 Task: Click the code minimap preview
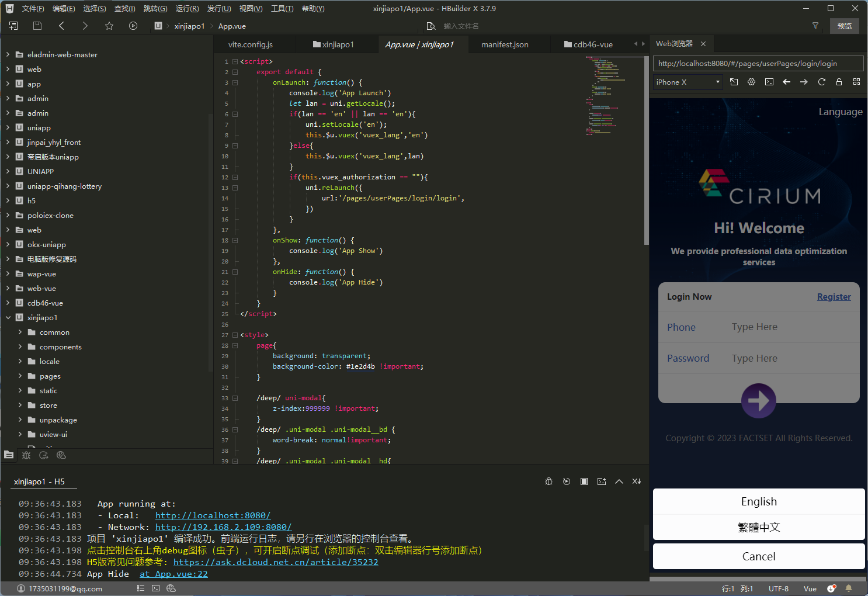(606, 96)
